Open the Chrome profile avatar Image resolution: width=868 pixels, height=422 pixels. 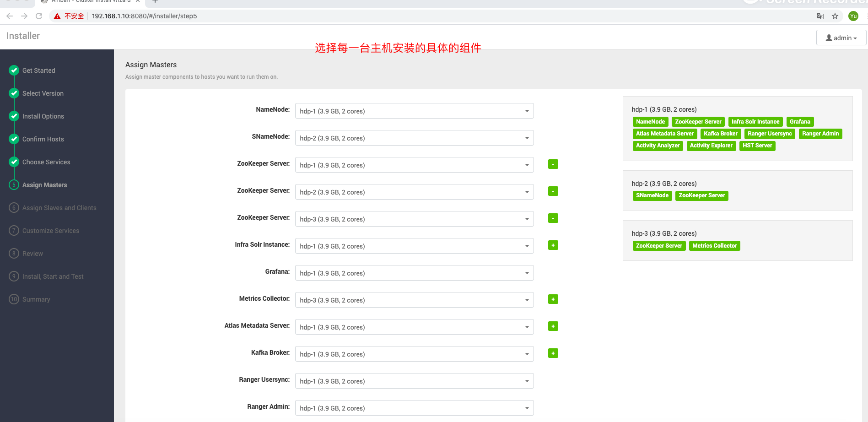[x=853, y=16]
